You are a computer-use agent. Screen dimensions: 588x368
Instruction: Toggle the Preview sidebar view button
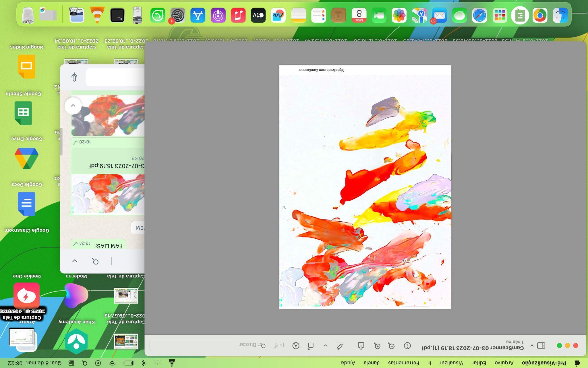(x=541, y=346)
